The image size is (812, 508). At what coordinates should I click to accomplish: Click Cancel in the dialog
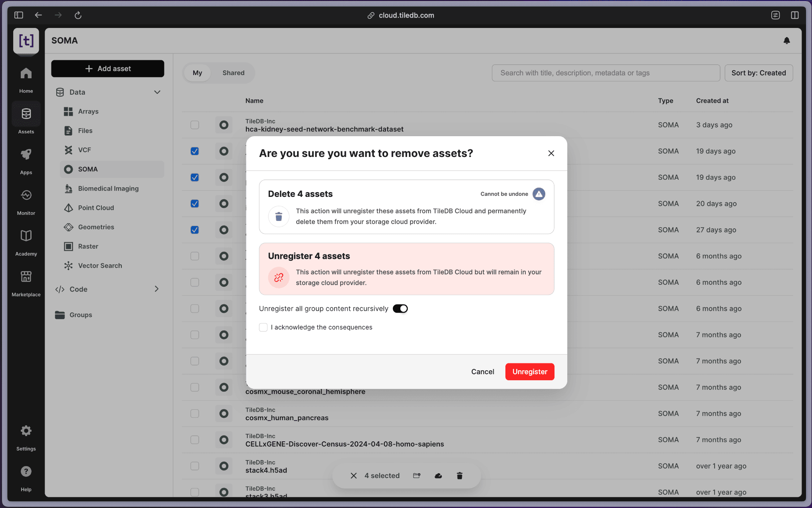click(x=482, y=372)
